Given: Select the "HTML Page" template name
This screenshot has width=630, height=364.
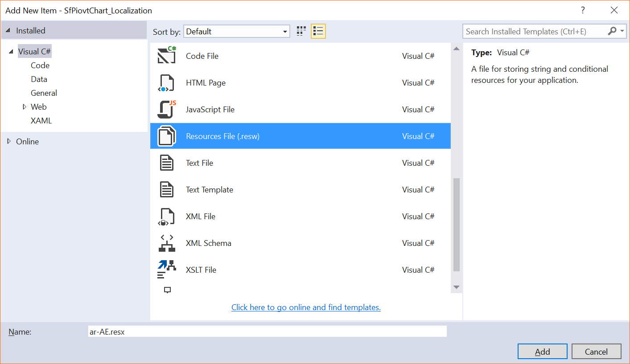Looking at the screenshot, I should [206, 82].
